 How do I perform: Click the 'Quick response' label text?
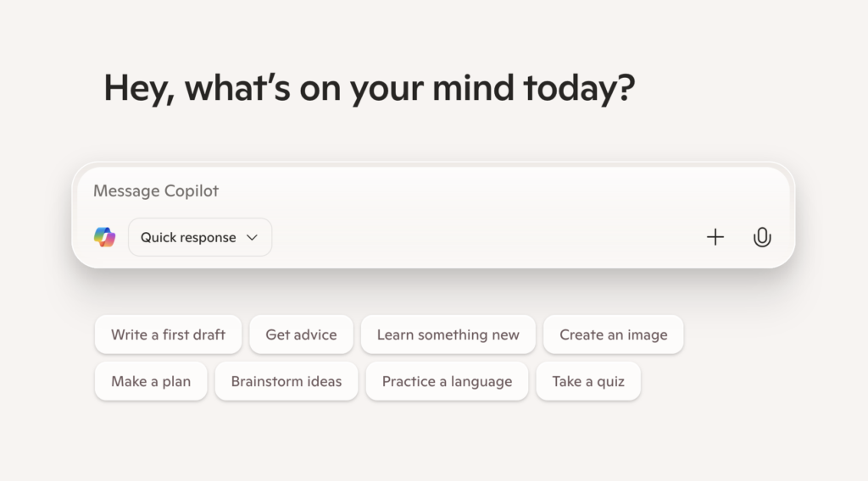click(x=188, y=238)
